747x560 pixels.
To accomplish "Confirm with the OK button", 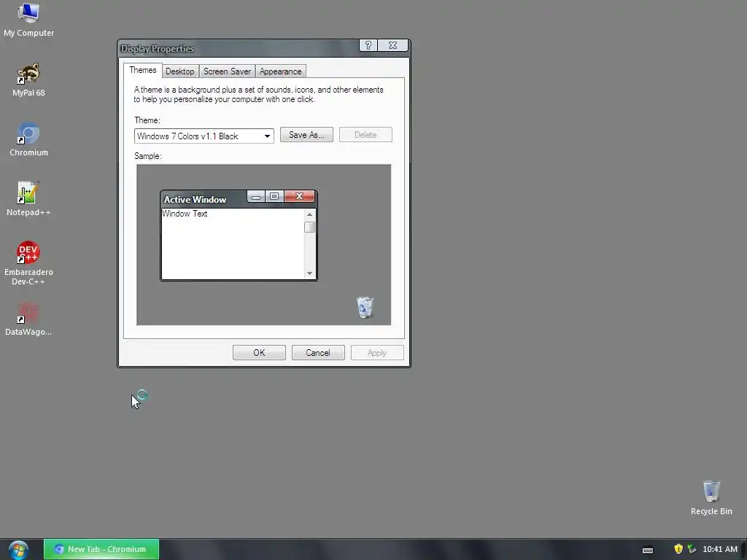I will [259, 353].
